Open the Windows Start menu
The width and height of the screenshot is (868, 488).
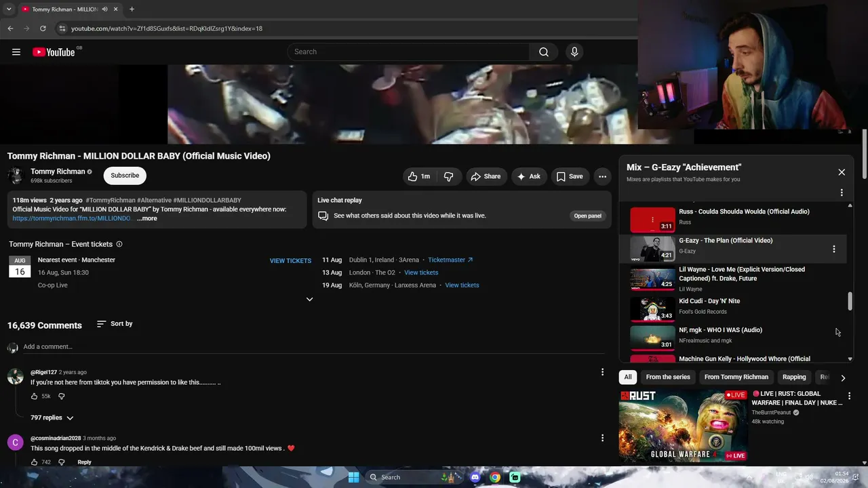pos(353,477)
